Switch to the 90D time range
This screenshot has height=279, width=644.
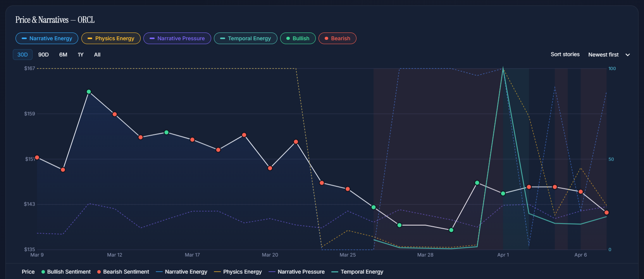(43, 55)
